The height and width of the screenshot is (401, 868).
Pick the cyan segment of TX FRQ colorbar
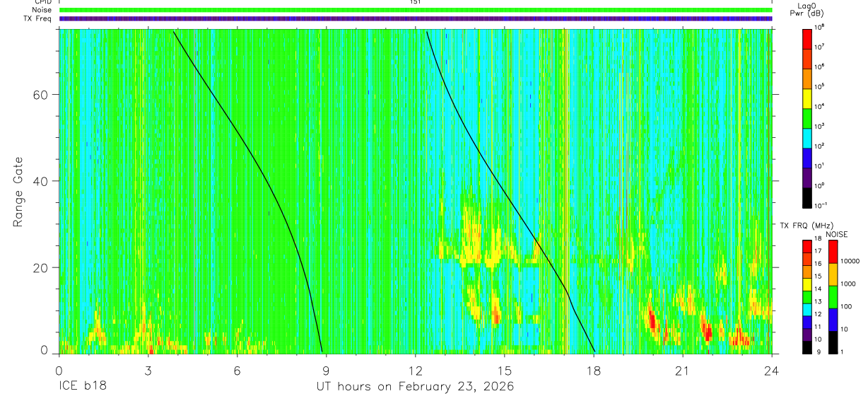(x=807, y=308)
